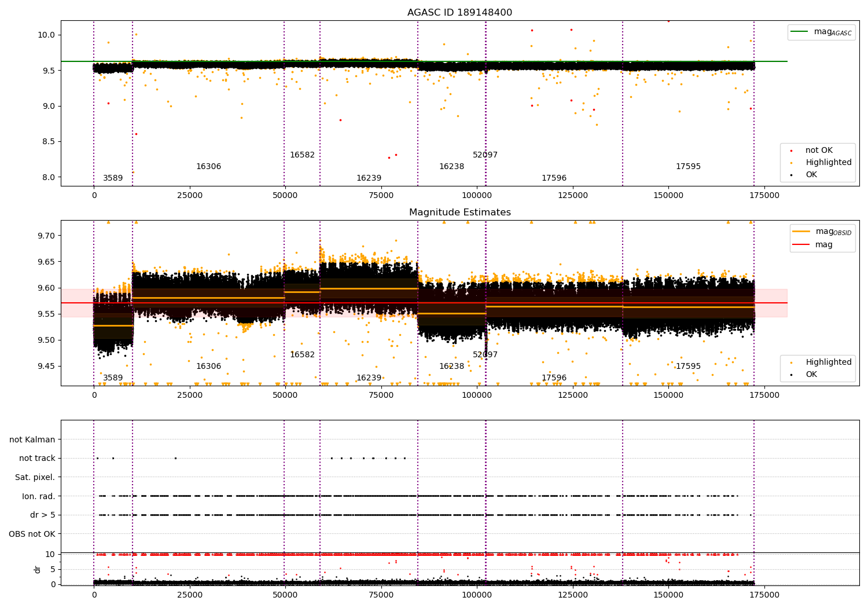Click obsid label 52097 in top plot
Viewport: 868px width, 608px height.
click(485, 155)
